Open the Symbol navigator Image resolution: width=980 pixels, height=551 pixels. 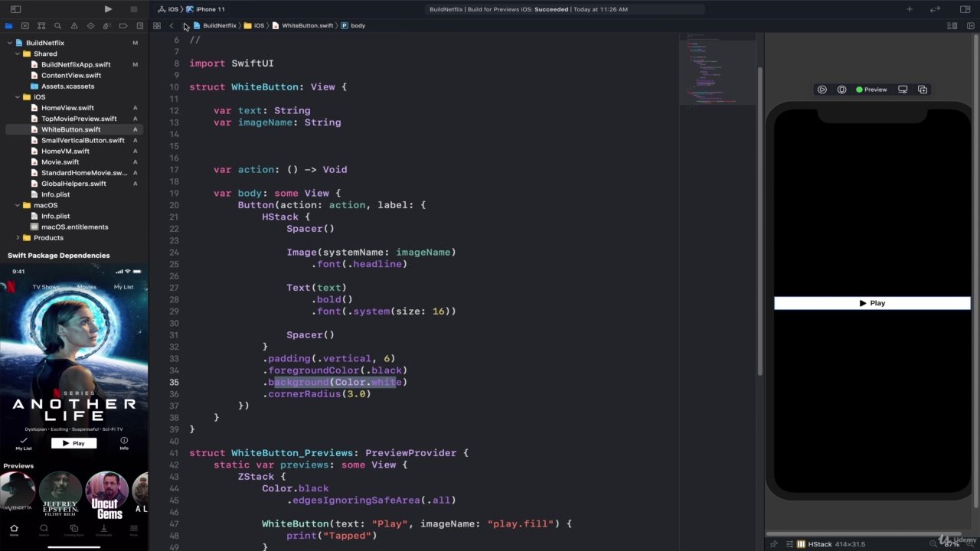41,26
